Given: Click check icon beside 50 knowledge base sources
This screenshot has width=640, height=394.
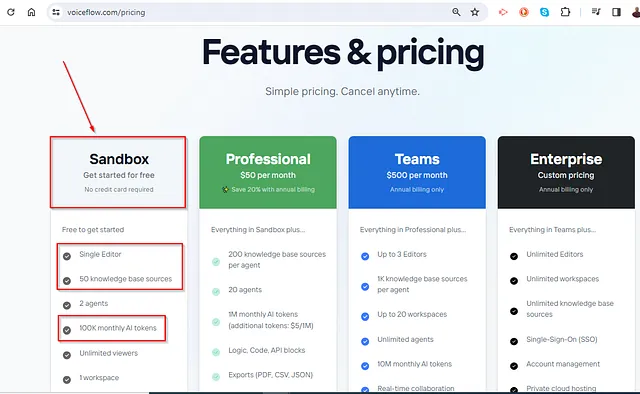Looking at the screenshot, I should (x=67, y=281).
